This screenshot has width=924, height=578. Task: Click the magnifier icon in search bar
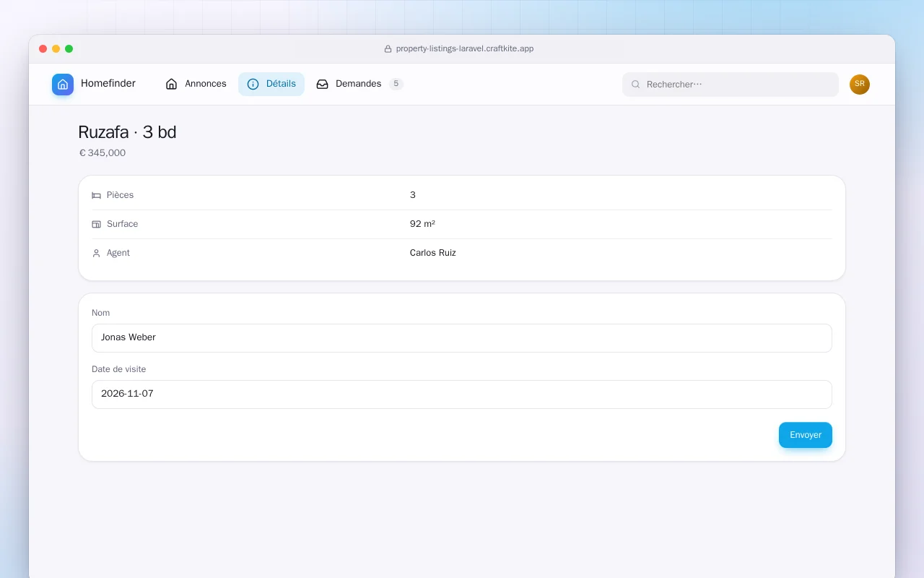pyautogui.click(x=636, y=85)
